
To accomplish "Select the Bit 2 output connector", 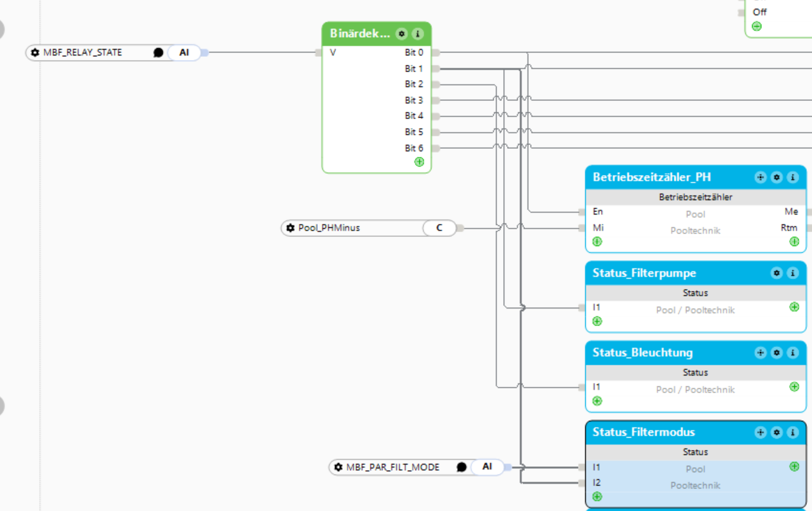I will [x=435, y=84].
